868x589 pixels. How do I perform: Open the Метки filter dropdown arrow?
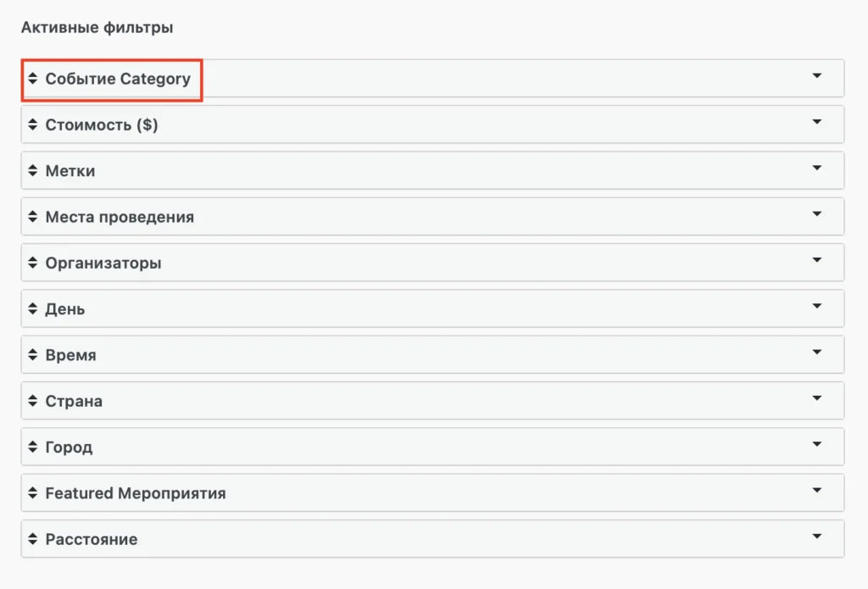817,168
